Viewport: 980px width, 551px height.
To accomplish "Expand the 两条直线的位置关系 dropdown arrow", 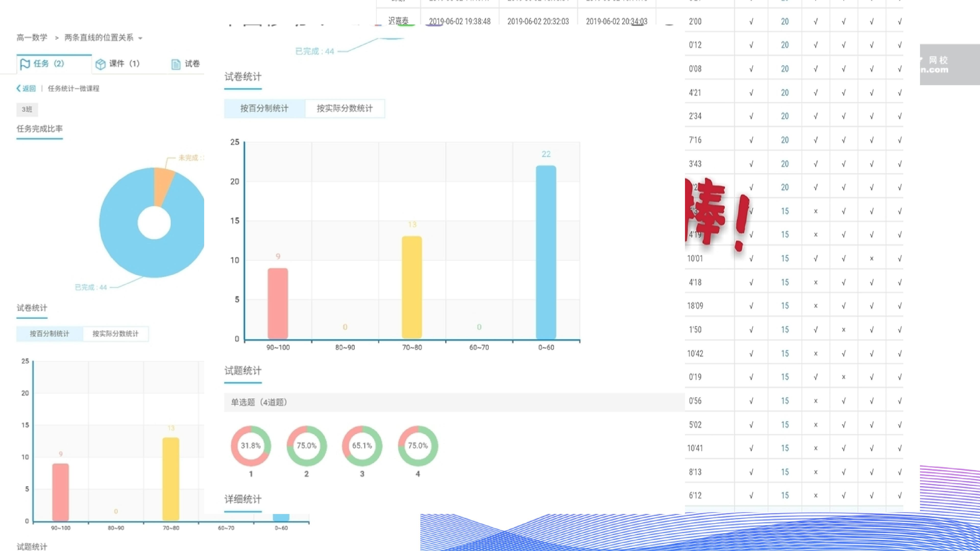I will click(x=140, y=38).
